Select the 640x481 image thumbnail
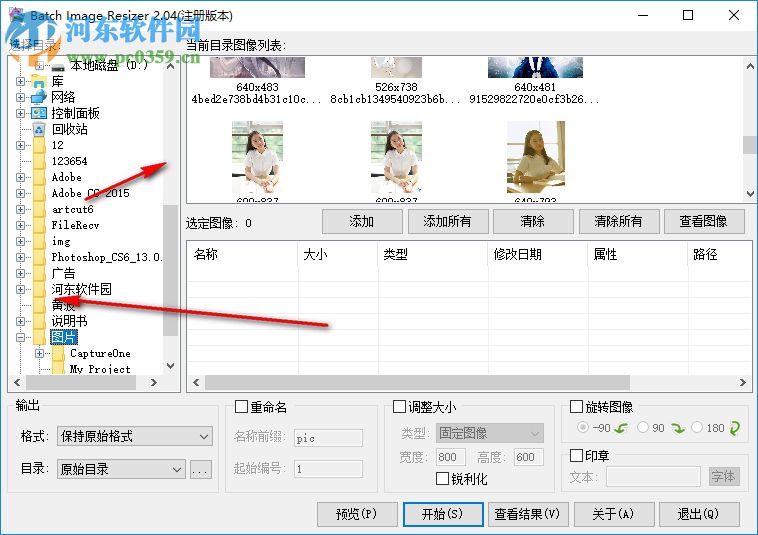The height and width of the screenshot is (535, 758). tap(535, 68)
